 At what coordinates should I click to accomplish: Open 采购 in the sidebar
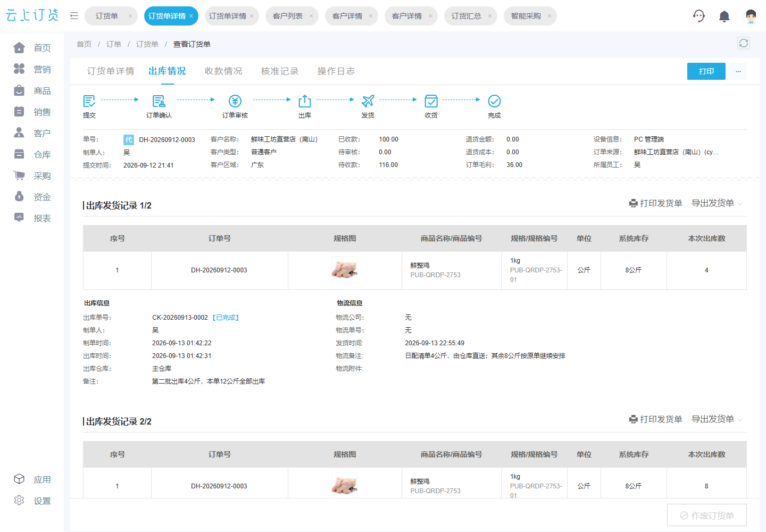pos(32,176)
